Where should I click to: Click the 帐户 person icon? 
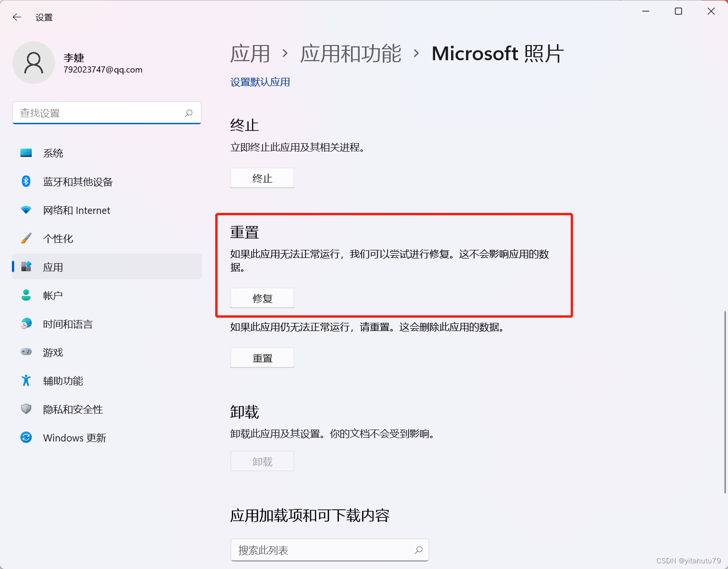point(26,295)
